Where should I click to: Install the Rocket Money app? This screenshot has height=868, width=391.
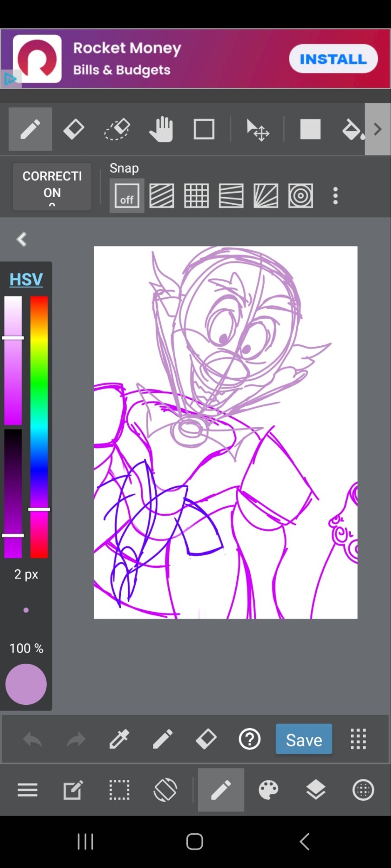click(334, 59)
